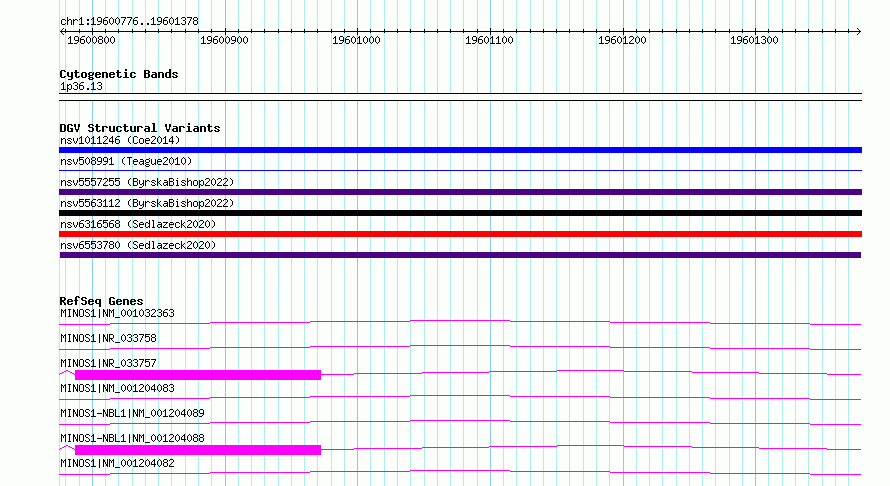Screen dimensions: 890x486
Task: Open the nsv6553780 (Sedlazeck2020) label
Action: 138,245
